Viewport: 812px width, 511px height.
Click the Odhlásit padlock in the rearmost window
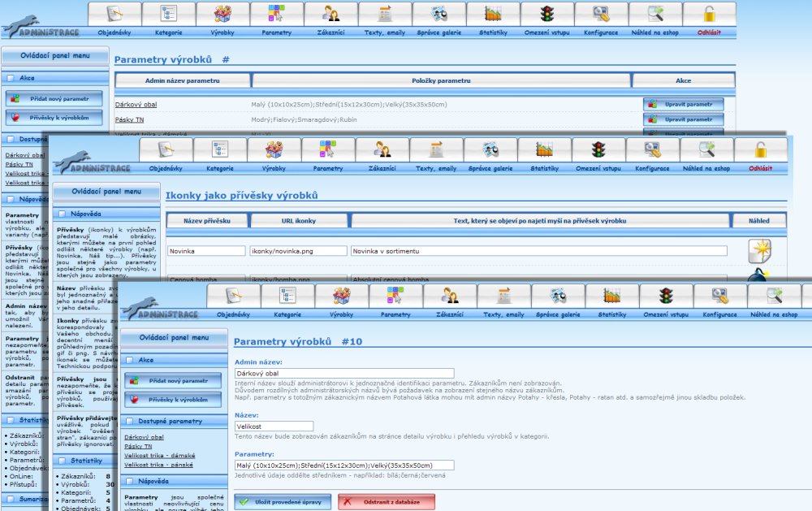coord(709,14)
